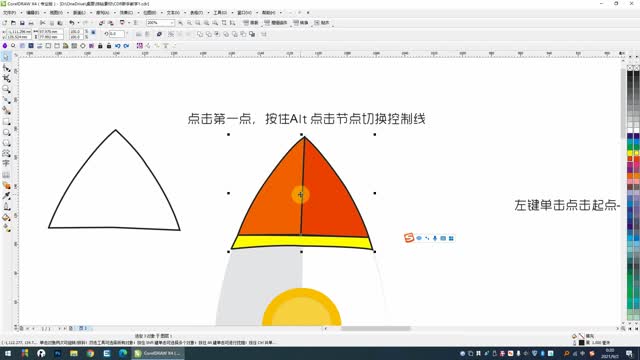Select the Interactive Fill tool
This screenshot has width=640, height=360.
[x=6, y=228]
